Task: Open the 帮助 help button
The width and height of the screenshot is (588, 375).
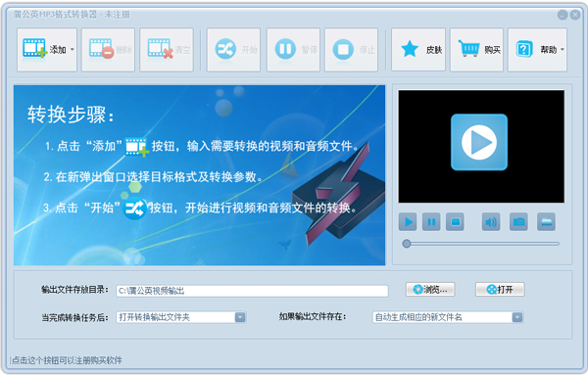Action: (x=537, y=50)
